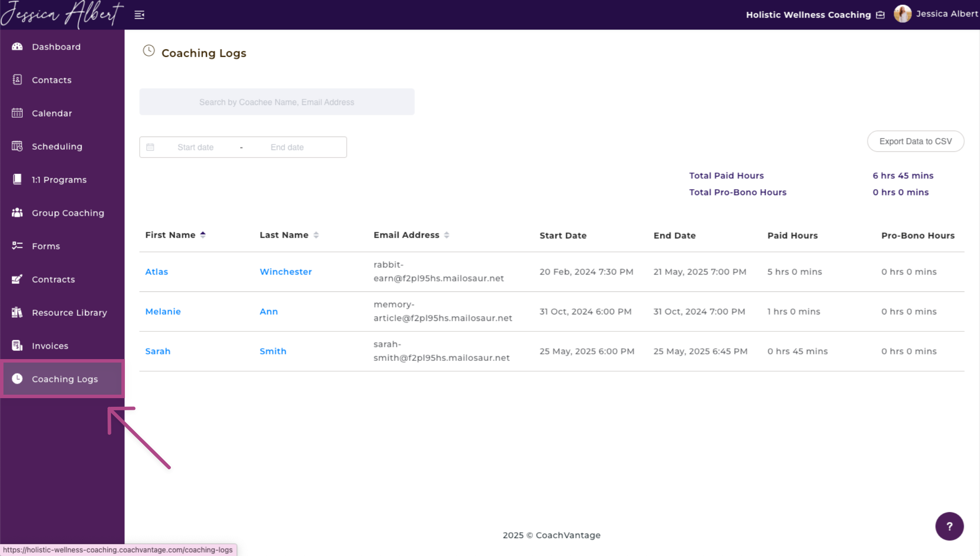
Task: Open the Contacts menu item
Action: coord(62,80)
